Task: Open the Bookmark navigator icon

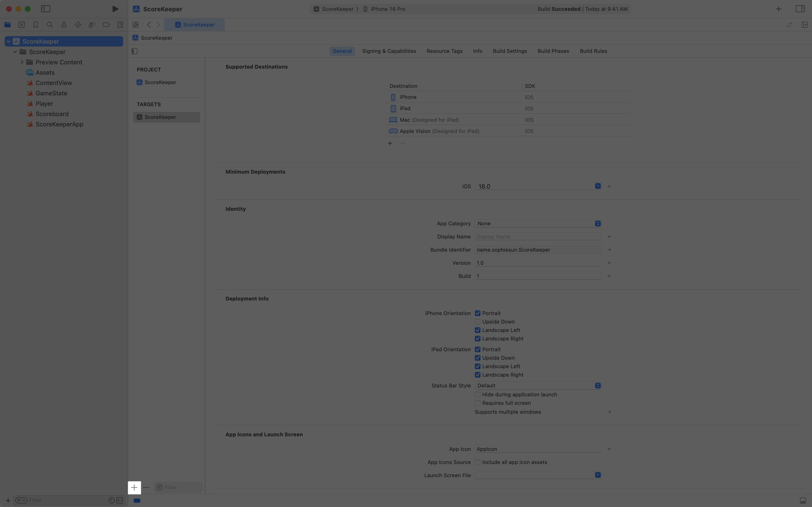Action: point(35,25)
